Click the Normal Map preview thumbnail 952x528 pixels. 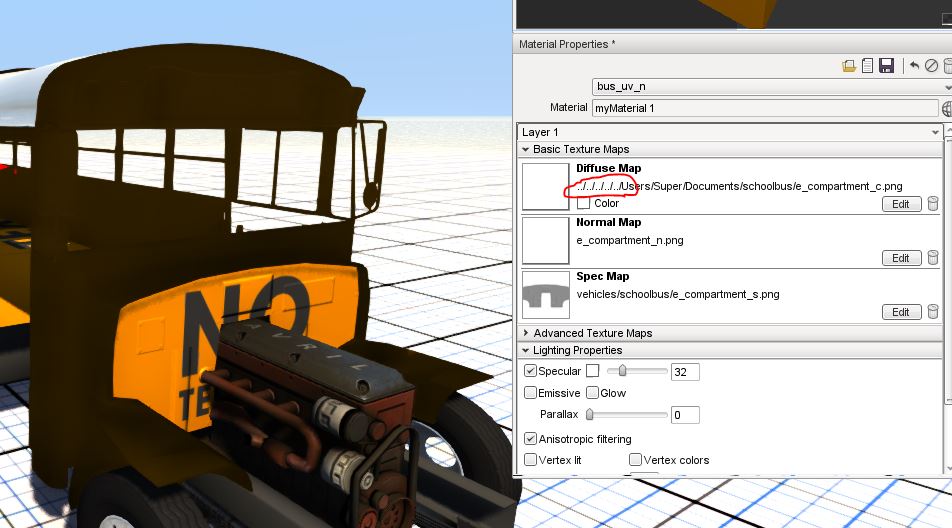coord(546,240)
